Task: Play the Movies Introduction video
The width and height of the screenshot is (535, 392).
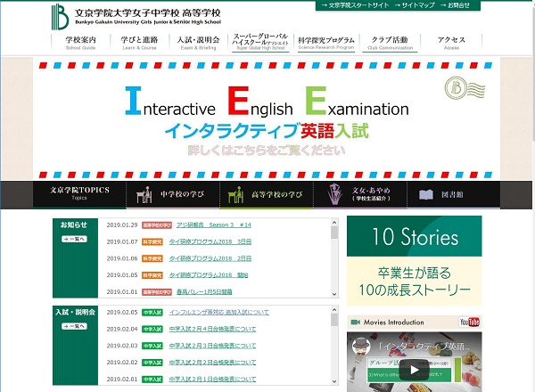Action: [x=414, y=370]
